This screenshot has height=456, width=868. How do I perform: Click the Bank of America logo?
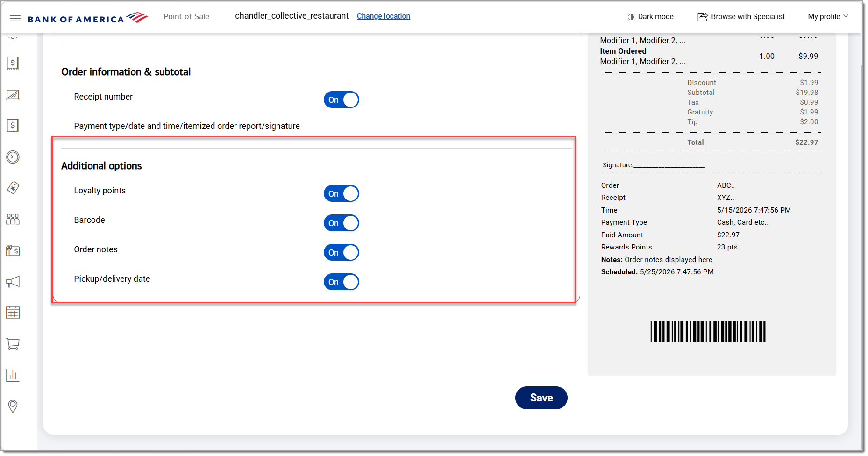88,18
